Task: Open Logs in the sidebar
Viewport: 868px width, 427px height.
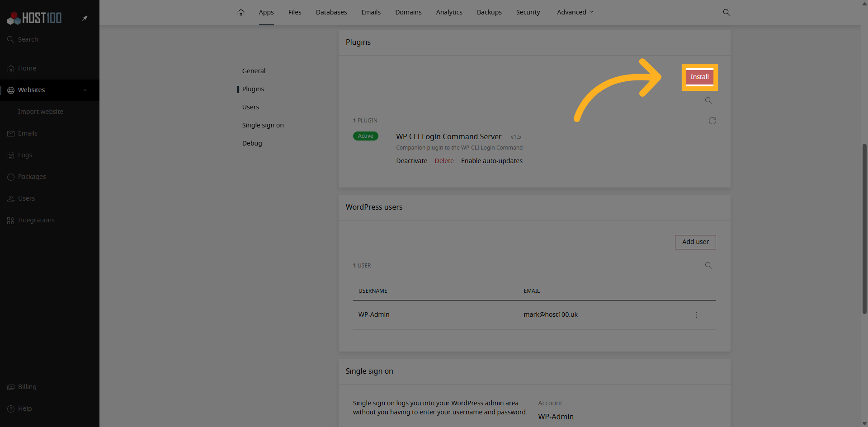Action: click(x=50, y=155)
